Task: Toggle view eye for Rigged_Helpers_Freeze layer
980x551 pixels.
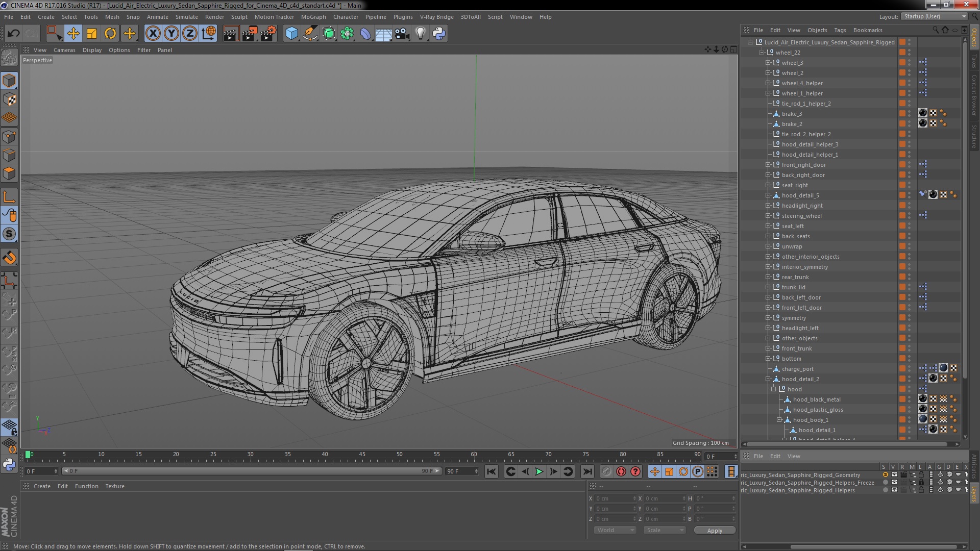Action: [894, 483]
